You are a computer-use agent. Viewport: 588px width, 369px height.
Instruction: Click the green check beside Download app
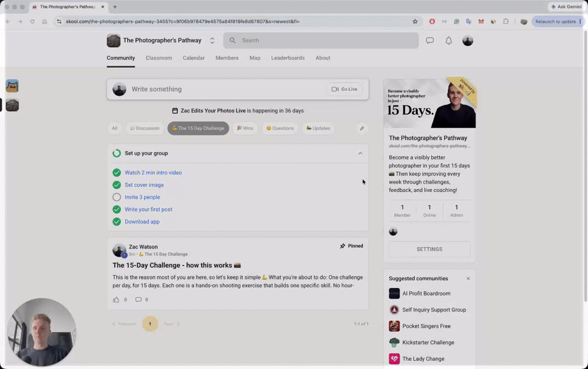point(117,221)
